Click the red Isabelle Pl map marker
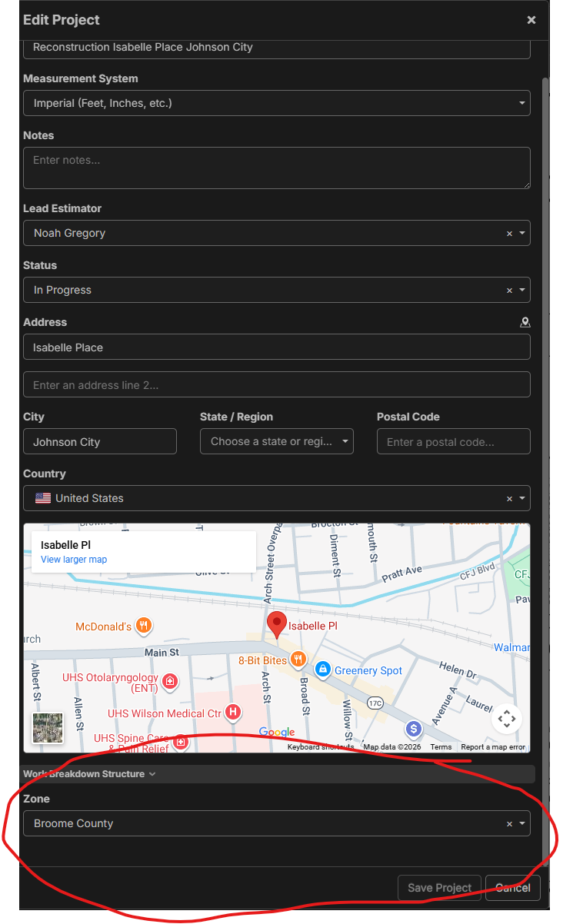Viewport: 563px width, 924px height. coord(276,624)
